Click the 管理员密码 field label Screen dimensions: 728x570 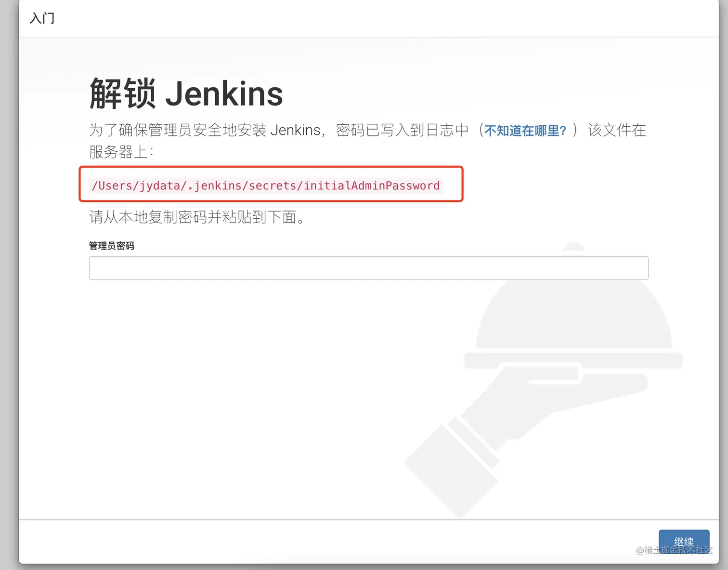click(112, 246)
